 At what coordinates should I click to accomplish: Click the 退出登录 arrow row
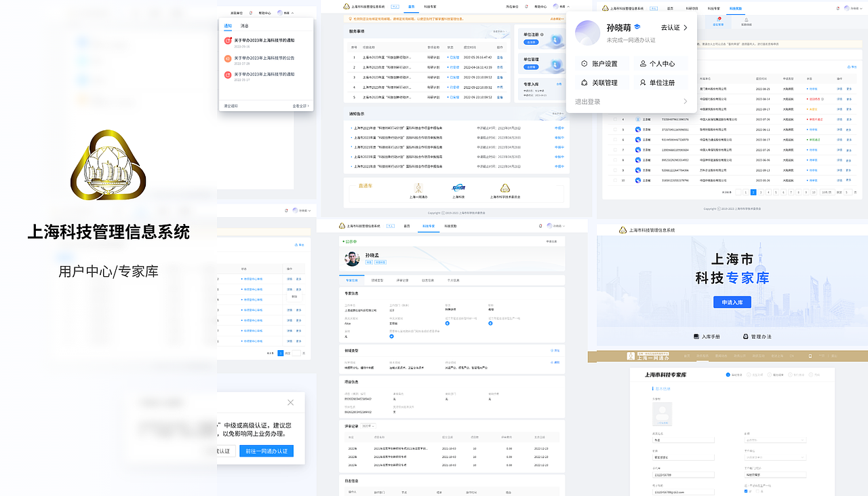[x=631, y=101]
